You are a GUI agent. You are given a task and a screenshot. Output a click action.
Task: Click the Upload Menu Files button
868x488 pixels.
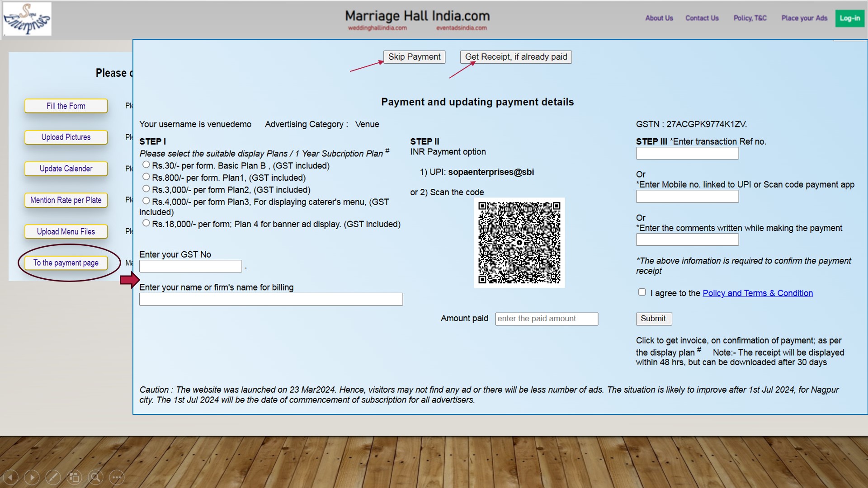66,231
